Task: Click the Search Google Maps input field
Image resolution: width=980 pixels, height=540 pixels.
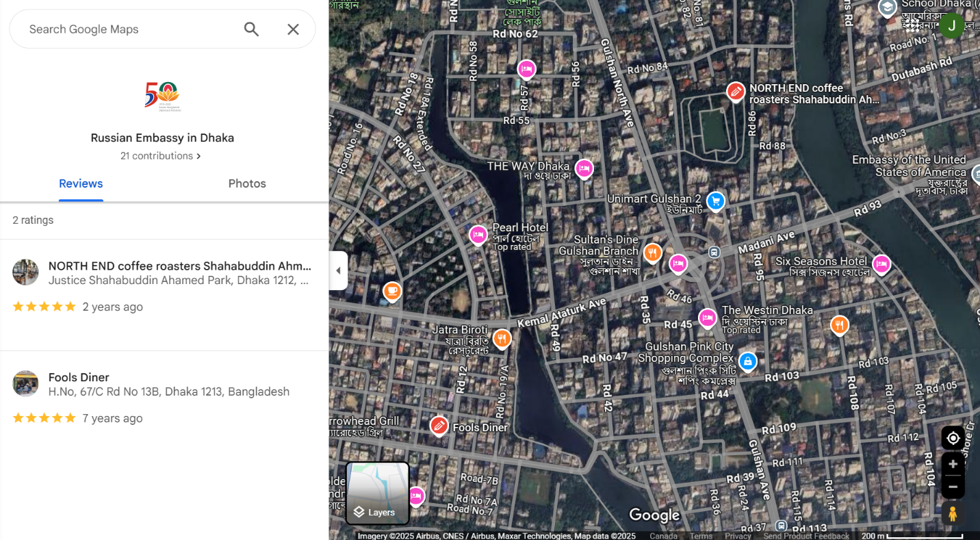Action: click(x=130, y=29)
